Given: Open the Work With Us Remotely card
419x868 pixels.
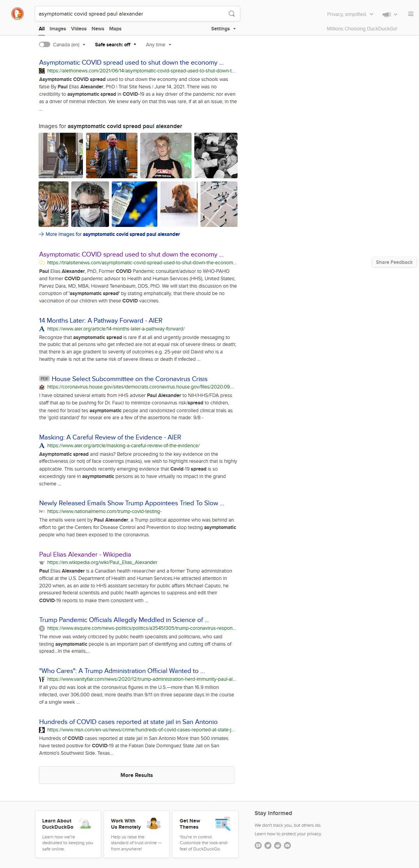Looking at the screenshot, I should 137,834.
